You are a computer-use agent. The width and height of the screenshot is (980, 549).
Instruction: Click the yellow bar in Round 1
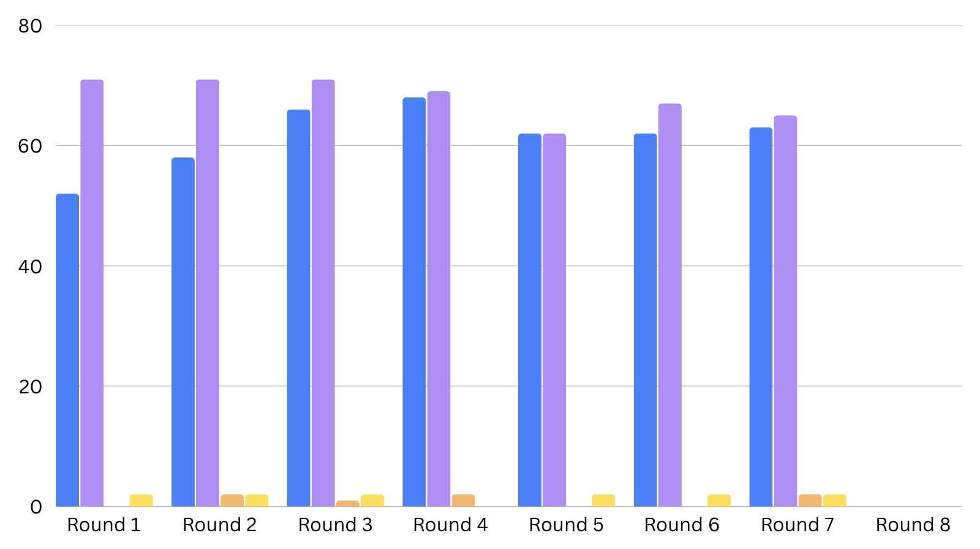click(141, 501)
